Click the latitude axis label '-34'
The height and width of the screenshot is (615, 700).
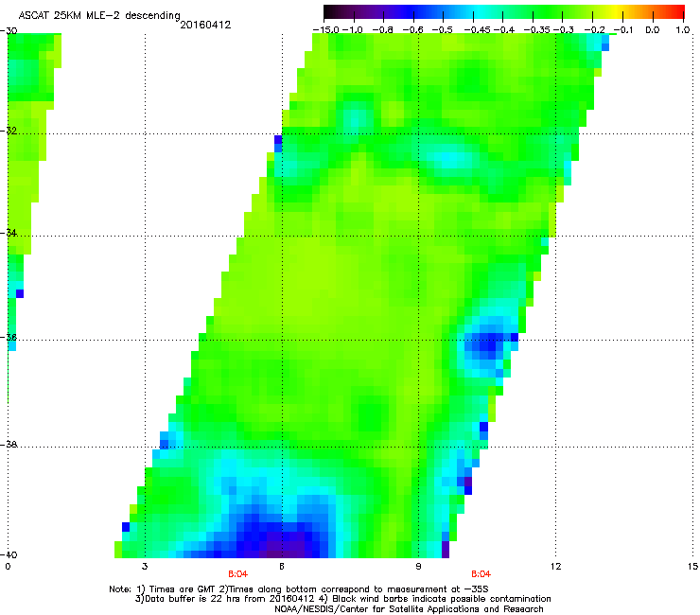tap(9, 233)
